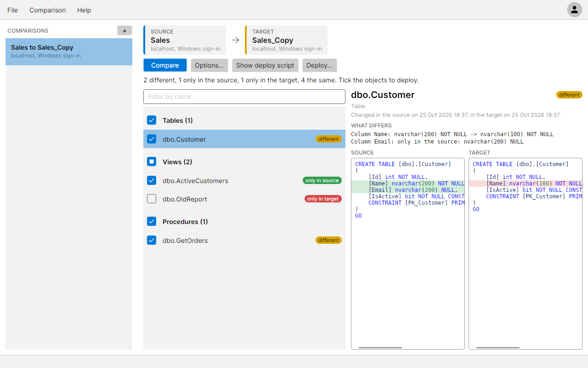Open the Sales source database card
The image size is (588, 368).
point(185,40)
